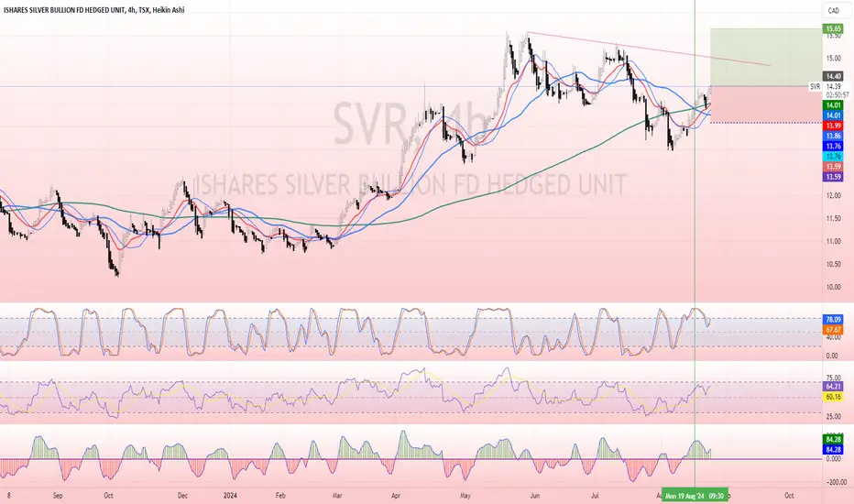Click the dark blue 13.76 value label

point(833,146)
